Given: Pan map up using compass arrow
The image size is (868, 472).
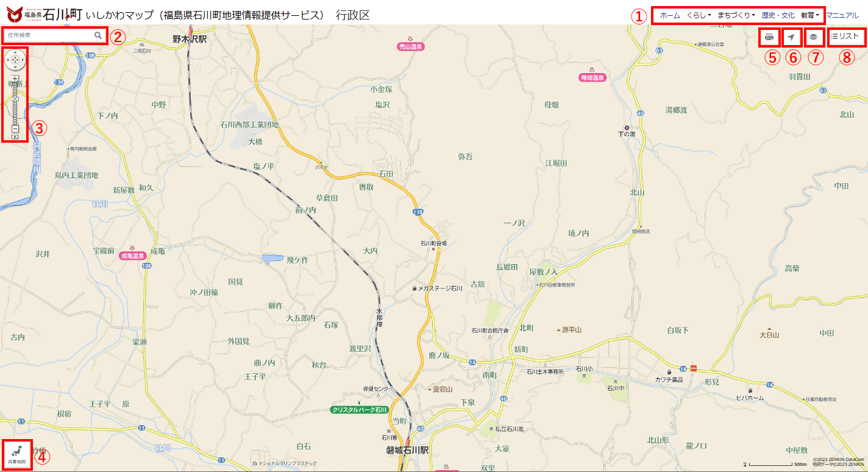Looking at the screenshot, I should 15,52.
